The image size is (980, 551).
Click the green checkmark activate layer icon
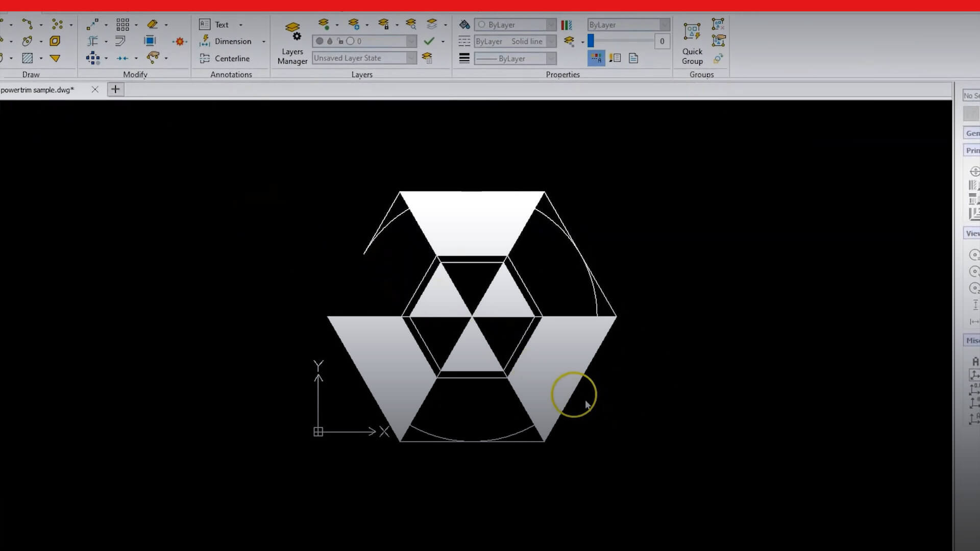(429, 41)
